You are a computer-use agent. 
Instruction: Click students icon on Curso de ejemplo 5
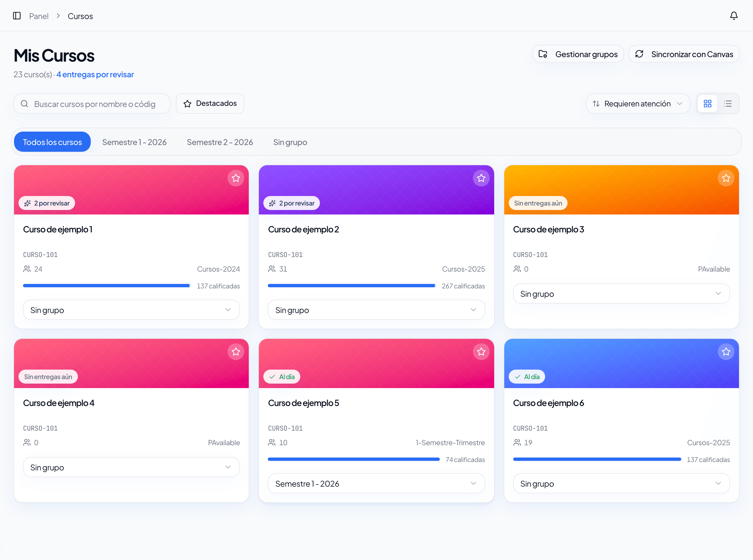(x=272, y=442)
